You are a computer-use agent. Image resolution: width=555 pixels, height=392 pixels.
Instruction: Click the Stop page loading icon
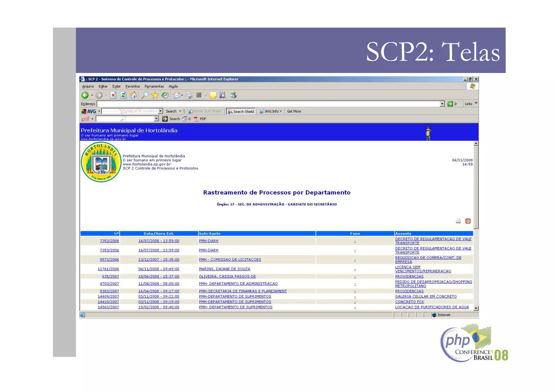coord(113,95)
